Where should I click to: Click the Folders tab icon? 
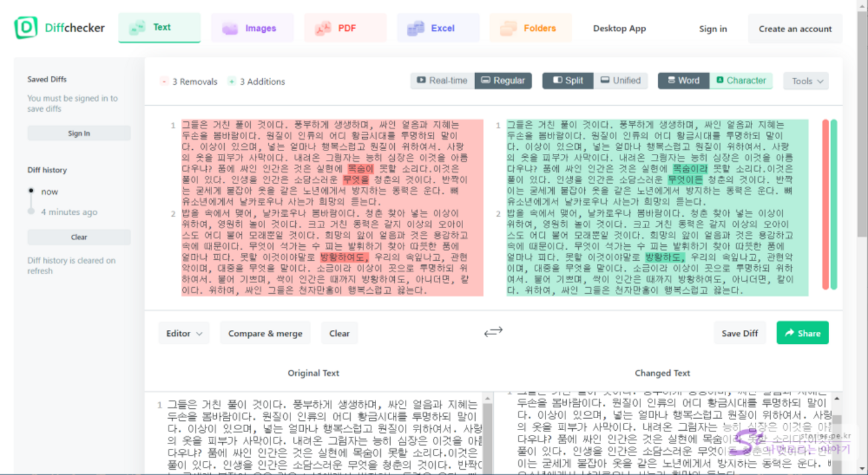509,29
